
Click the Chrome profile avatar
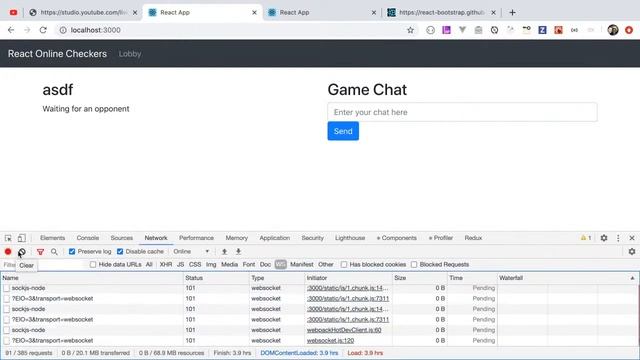tap(613, 30)
